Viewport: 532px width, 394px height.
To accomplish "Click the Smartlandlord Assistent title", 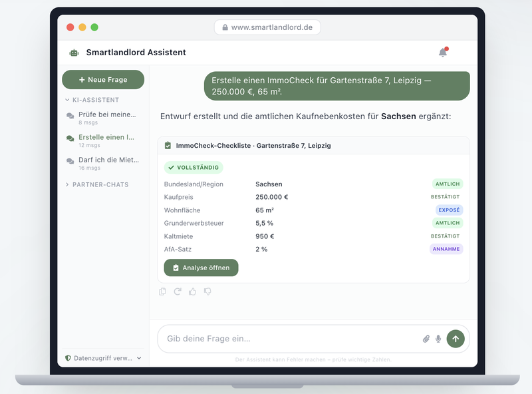I will 136,53.
